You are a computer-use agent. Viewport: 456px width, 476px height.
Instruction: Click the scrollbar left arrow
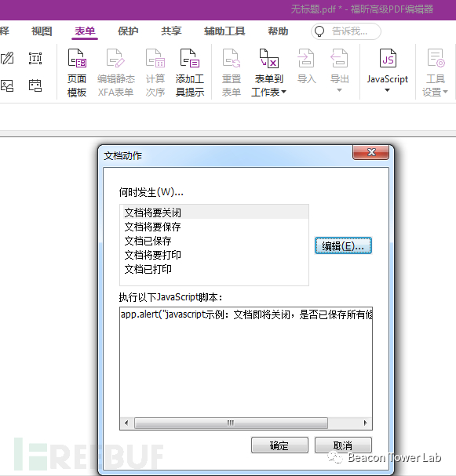126,423
